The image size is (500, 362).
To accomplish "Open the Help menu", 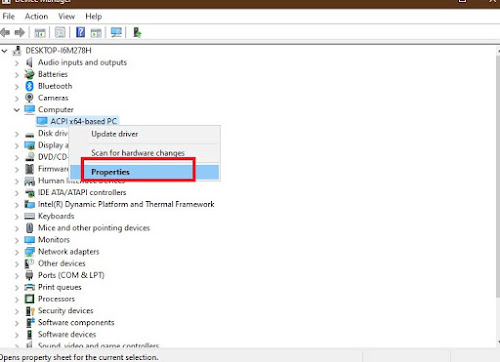I will [93, 16].
